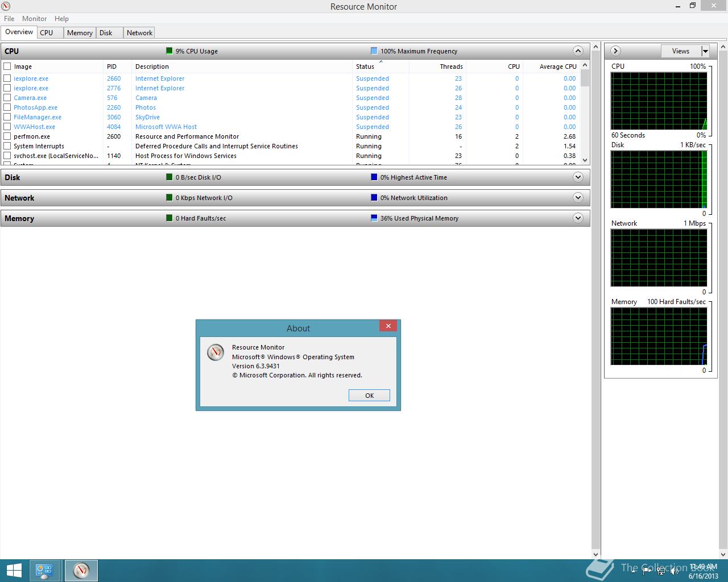The width and height of the screenshot is (728, 582).
Task: Open the Monitor menu
Action: pos(35,19)
